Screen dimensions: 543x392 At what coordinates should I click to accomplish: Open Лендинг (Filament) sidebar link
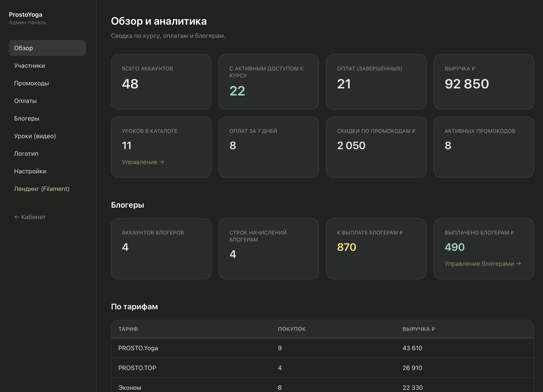47,189
